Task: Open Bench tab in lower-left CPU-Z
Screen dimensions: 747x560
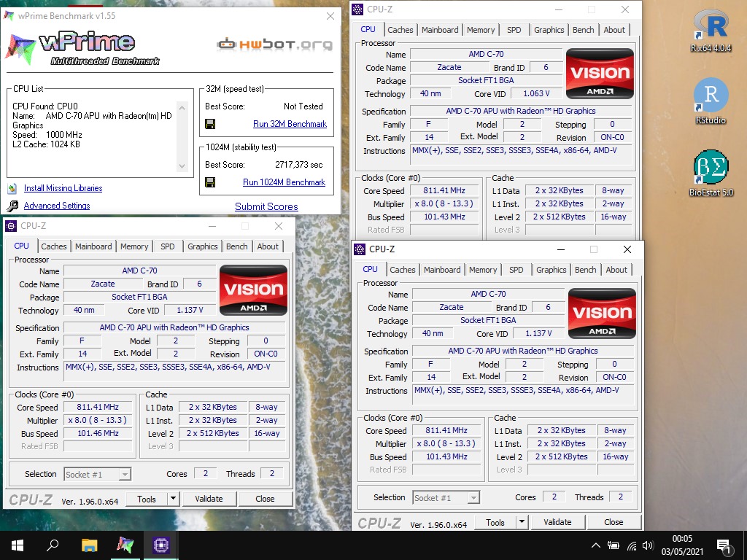Action: click(x=237, y=246)
